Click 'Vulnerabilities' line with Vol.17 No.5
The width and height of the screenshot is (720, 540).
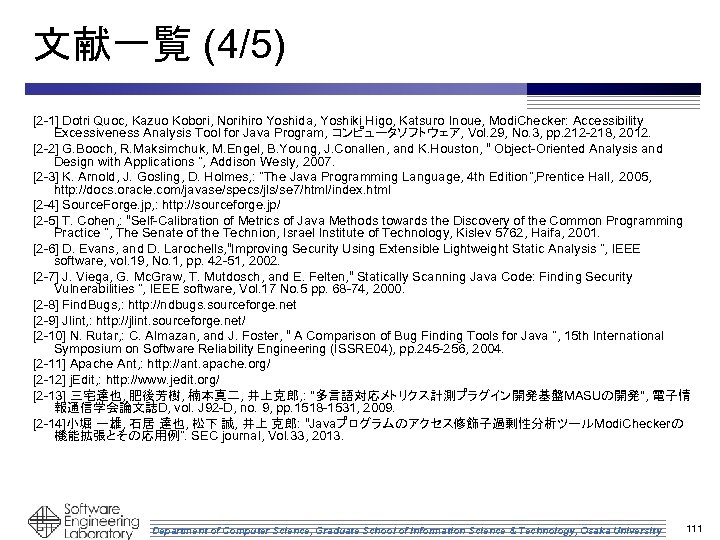(229, 289)
